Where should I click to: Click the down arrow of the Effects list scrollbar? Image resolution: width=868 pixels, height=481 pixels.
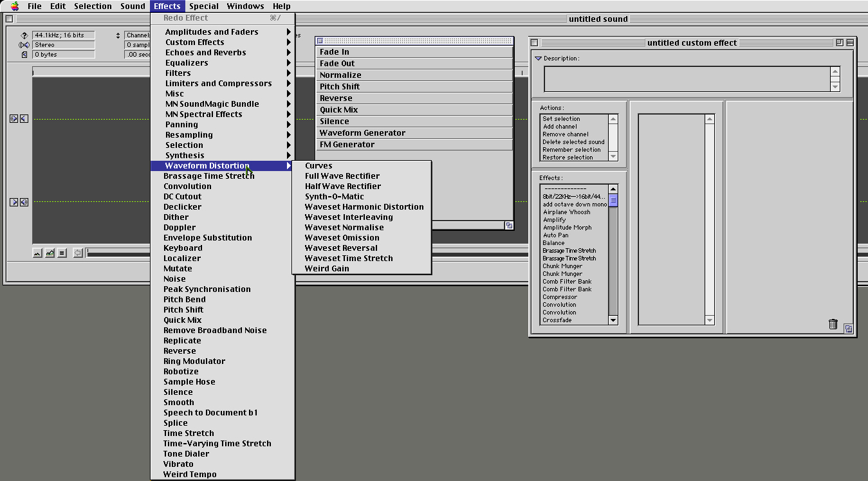[613, 320]
